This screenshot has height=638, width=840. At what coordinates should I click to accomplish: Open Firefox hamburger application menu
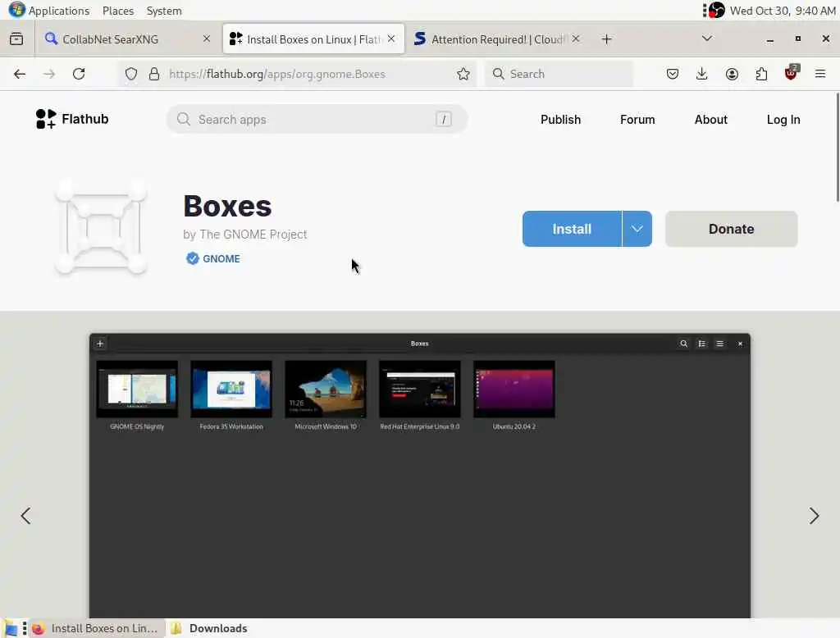pos(820,74)
